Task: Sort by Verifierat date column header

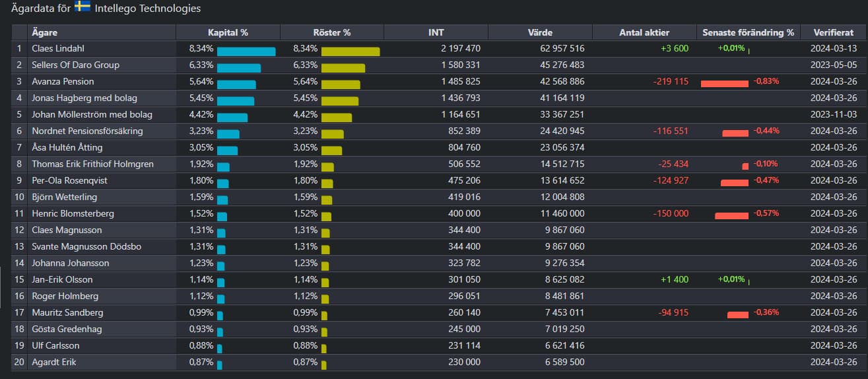Action: (x=832, y=32)
